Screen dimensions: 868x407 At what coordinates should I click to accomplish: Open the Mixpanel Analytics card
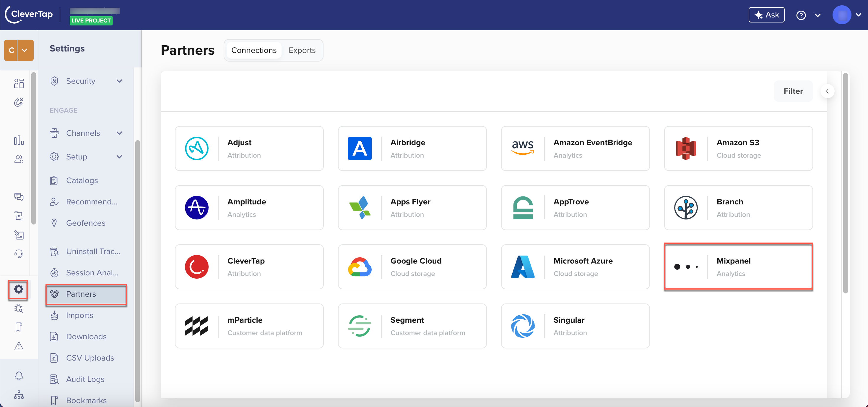pyautogui.click(x=738, y=267)
